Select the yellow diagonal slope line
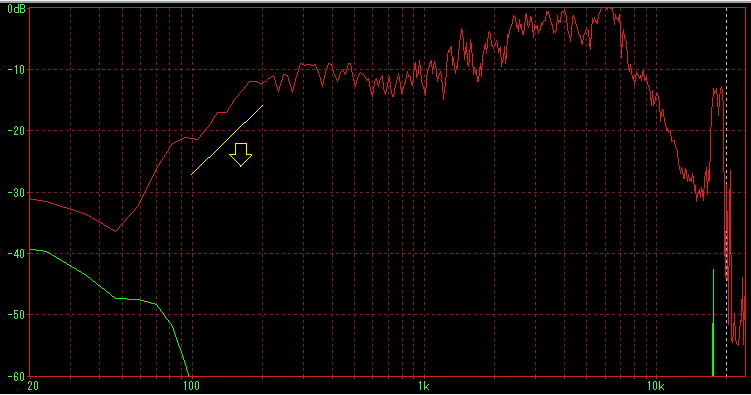751x395 pixels. (227, 140)
